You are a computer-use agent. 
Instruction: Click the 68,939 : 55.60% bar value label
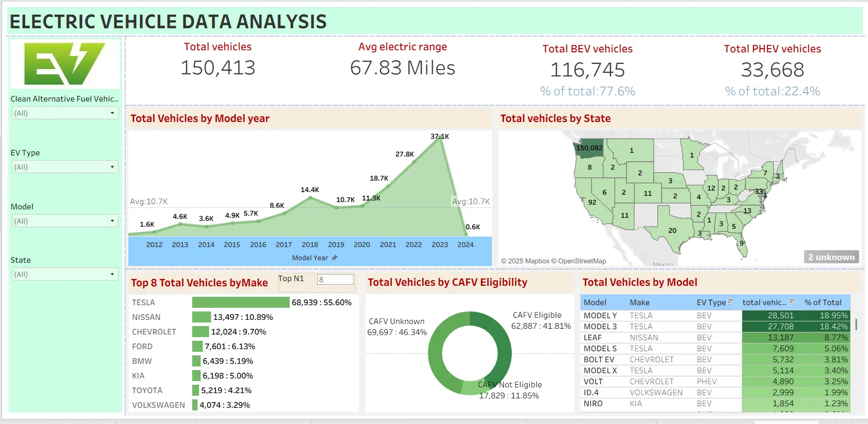click(x=322, y=303)
